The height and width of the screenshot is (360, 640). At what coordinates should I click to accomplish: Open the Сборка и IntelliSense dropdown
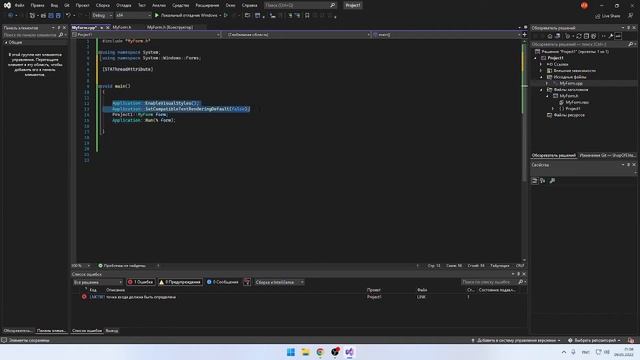click(x=279, y=282)
